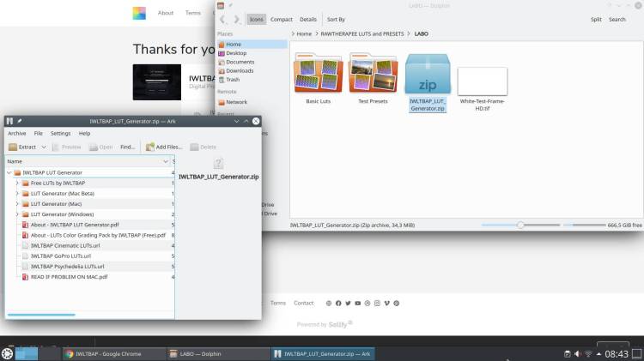644x361 pixels.
Task: Click the About link on the webpage
Action: pyautogui.click(x=166, y=13)
